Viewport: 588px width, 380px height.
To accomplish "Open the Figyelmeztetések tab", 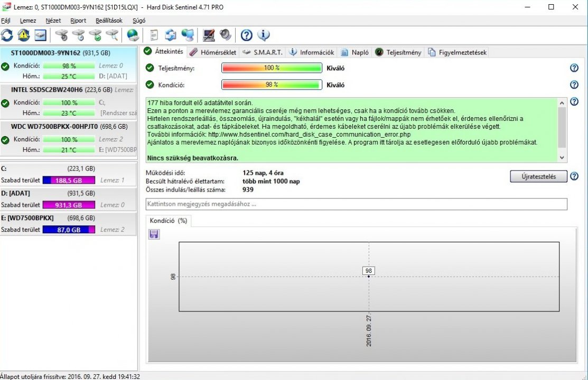I will click(458, 52).
